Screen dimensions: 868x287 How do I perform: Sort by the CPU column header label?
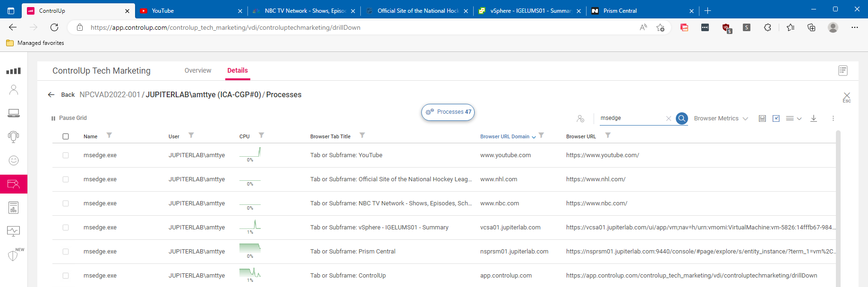244,136
